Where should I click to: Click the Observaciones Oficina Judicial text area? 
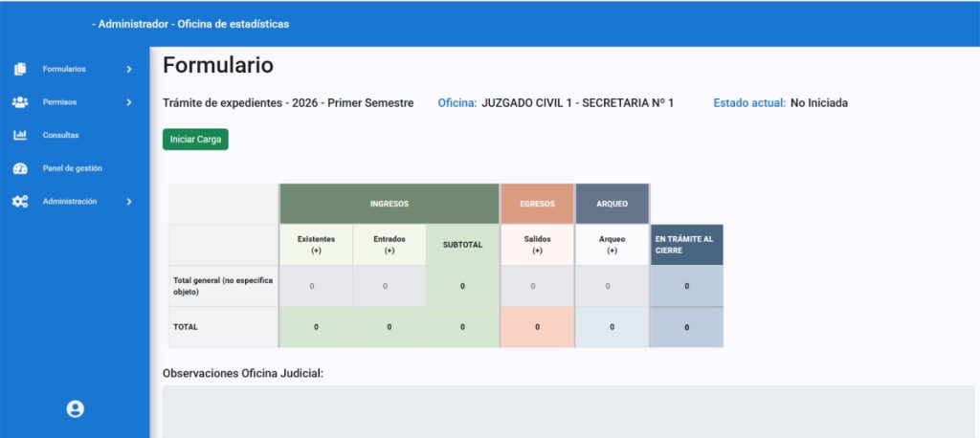click(568, 412)
